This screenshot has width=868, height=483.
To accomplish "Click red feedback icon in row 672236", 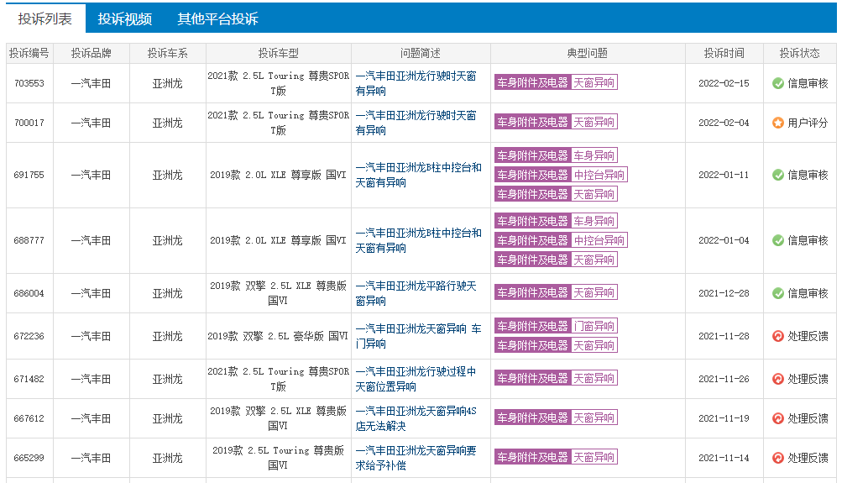I will 778,336.
